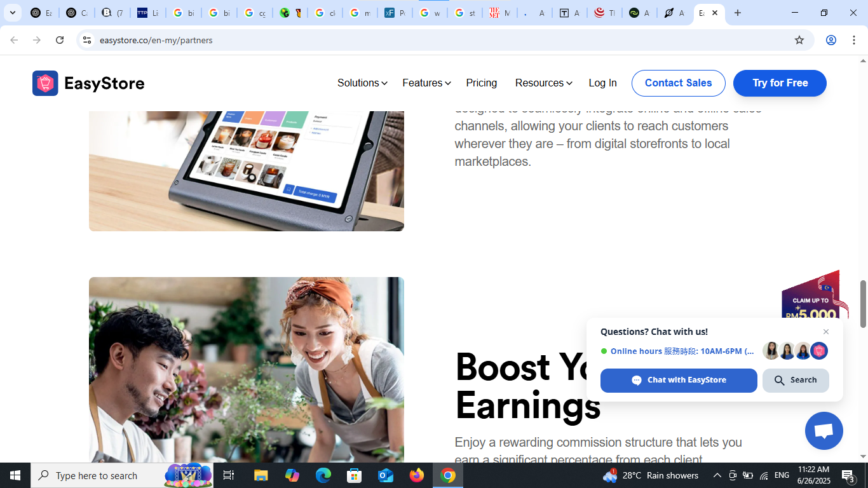Click the address bar URL field
This screenshot has height=488, width=868.
[445, 40]
